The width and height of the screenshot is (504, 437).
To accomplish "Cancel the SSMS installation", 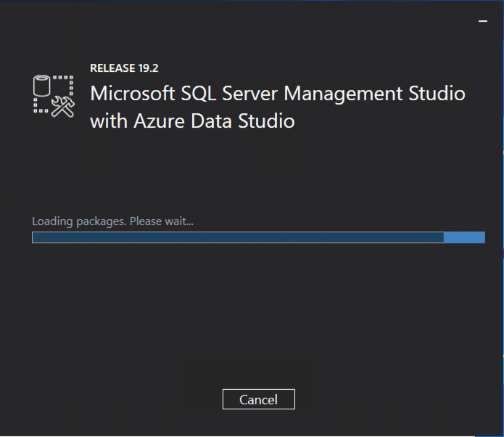I will (258, 399).
